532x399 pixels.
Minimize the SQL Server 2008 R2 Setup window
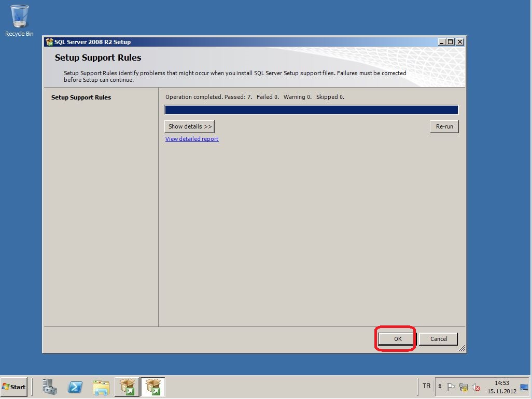(441, 41)
